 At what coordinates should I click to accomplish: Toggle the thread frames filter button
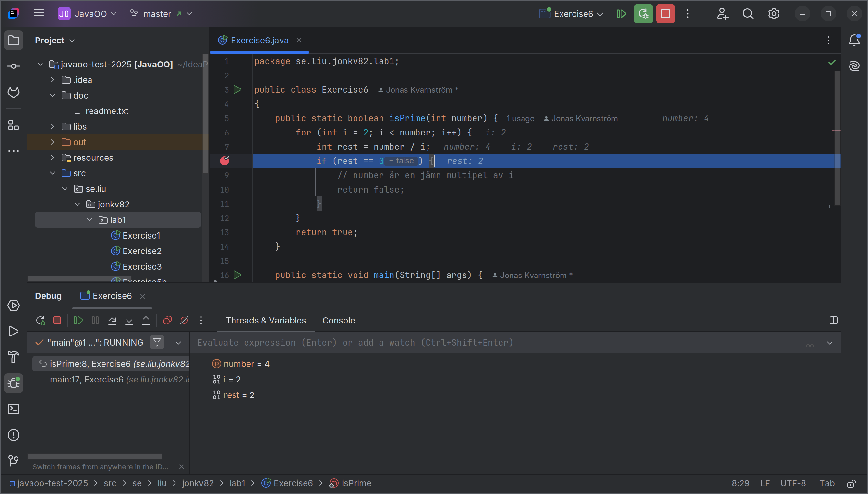pyautogui.click(x=157, y=342)
